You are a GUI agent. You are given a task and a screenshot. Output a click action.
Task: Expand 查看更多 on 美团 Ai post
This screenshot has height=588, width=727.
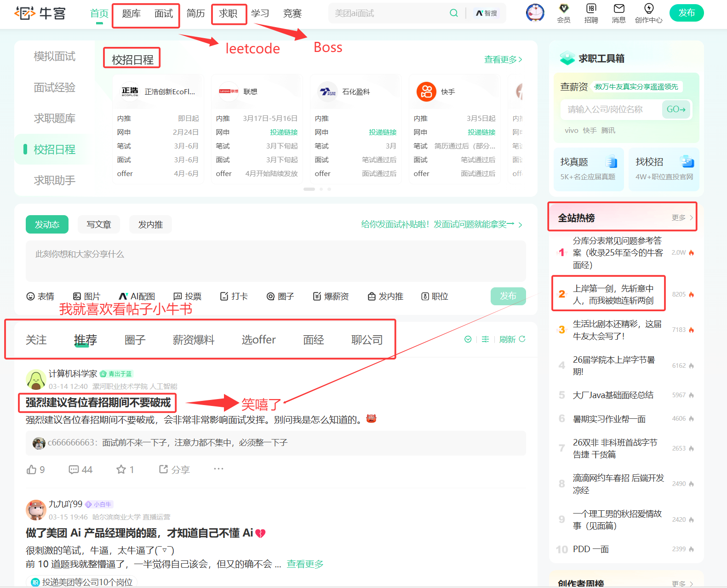305,564
